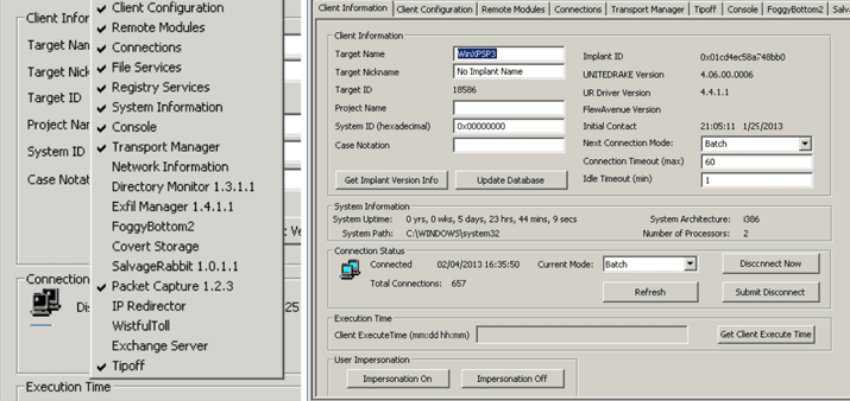Switch to the Console tab
This screenshot has width=850, height=401.
click(742, 9)
